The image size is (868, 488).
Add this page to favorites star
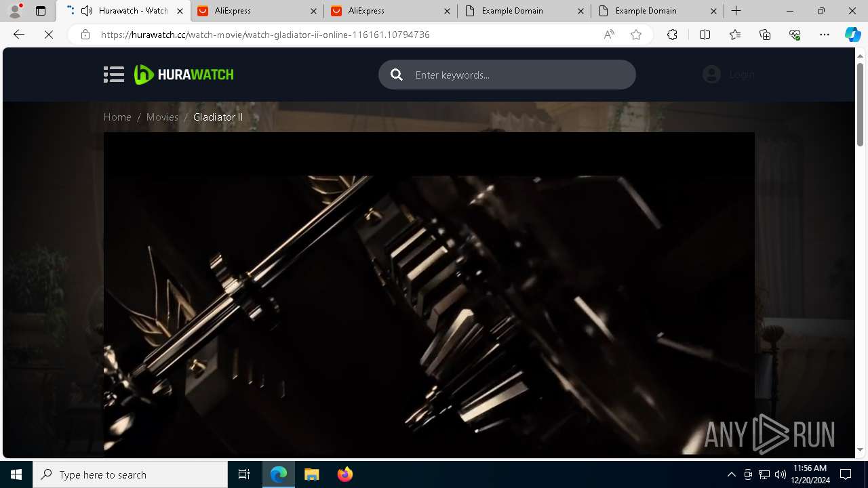click(x=636, y=35)
